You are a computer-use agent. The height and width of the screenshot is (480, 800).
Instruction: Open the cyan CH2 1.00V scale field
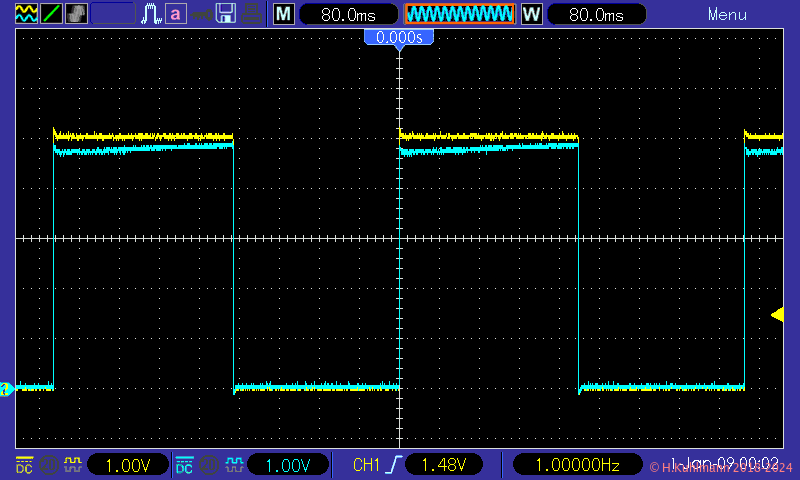pos(288,465)
